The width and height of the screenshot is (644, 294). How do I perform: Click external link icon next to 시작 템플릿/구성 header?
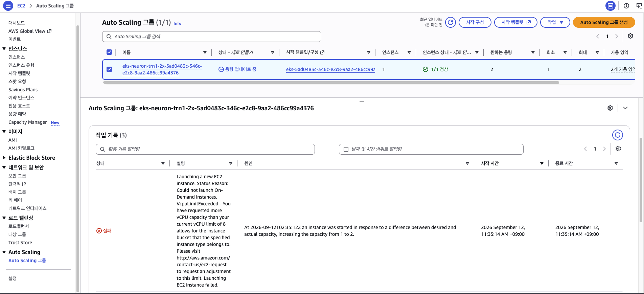tap(322, 52)
